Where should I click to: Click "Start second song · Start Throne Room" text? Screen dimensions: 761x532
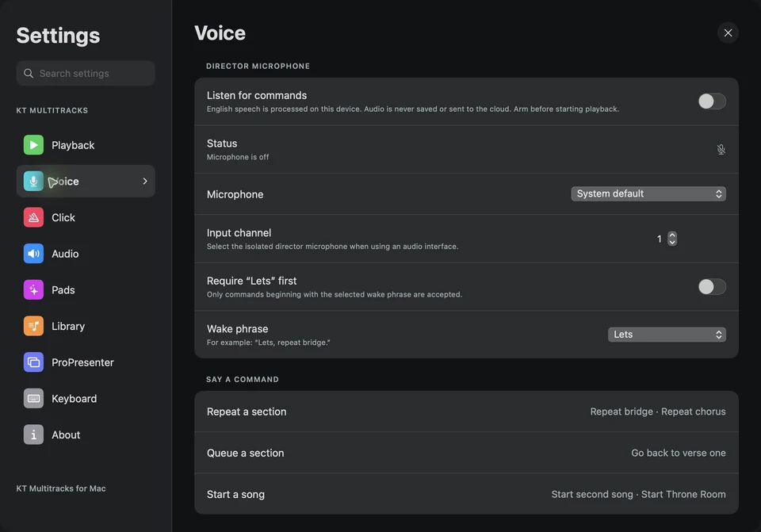638,494
